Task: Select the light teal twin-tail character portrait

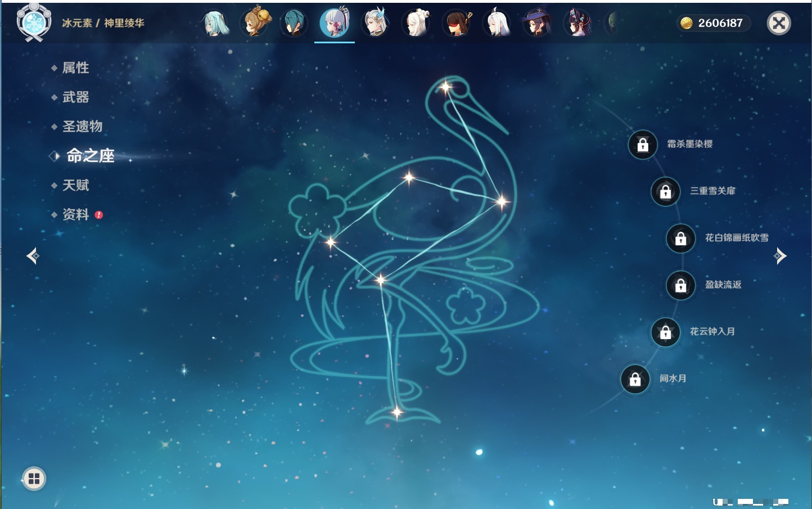Action: [215, 23]
